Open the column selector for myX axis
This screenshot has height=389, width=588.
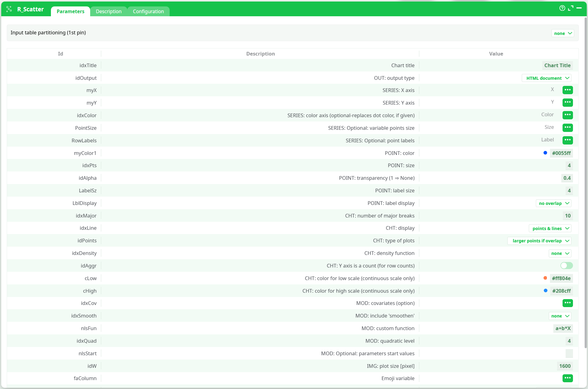pos(567,90)
